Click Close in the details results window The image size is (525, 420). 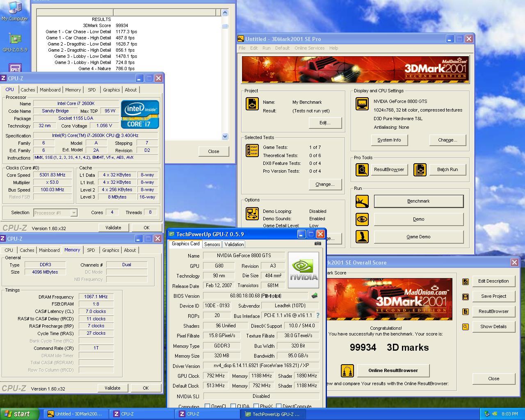(x=214, y=151)
